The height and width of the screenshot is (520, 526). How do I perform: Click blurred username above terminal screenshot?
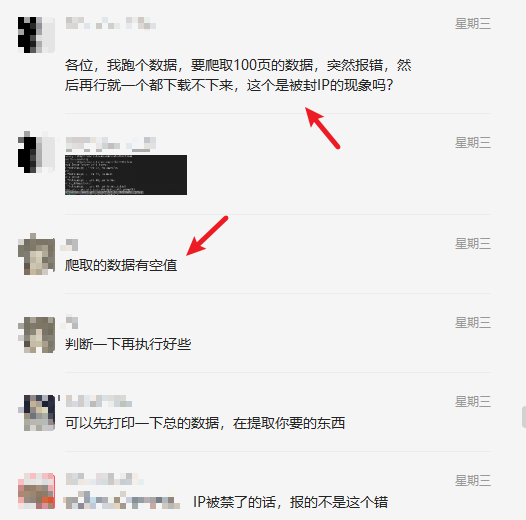(x=111, y=143)
